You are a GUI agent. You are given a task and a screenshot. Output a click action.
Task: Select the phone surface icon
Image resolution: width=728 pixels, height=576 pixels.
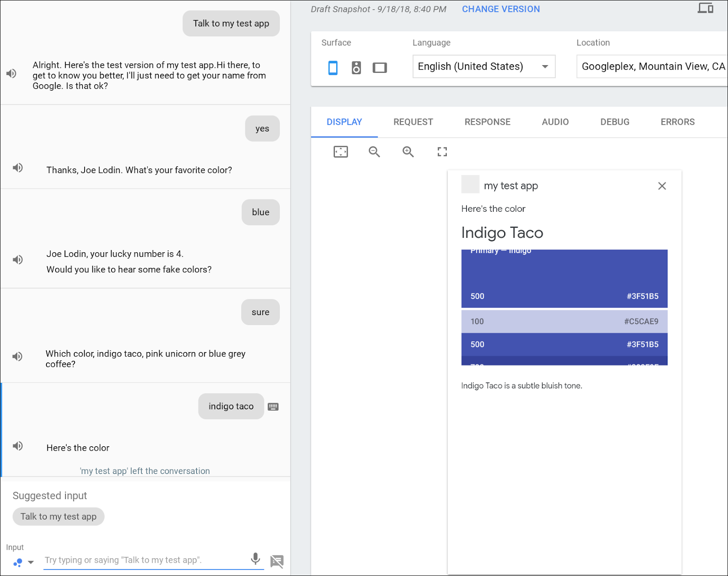[333, 68]
